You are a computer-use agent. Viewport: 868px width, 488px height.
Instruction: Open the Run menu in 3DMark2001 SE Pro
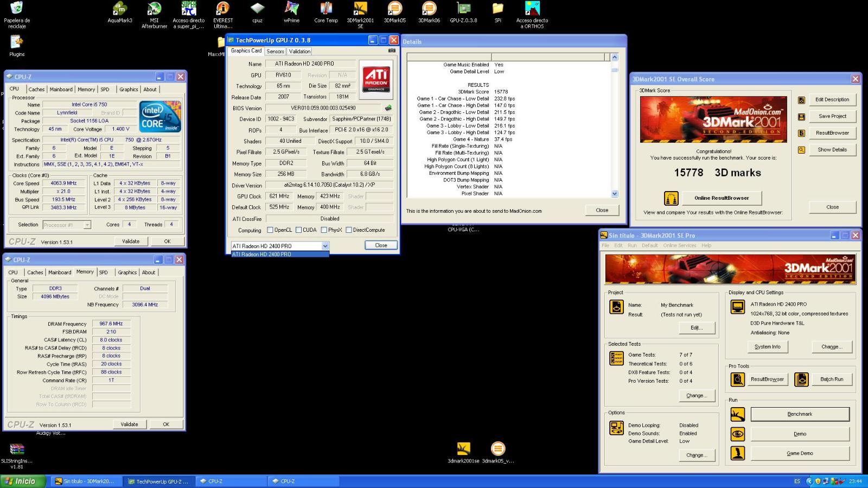[x=632, y=245]
